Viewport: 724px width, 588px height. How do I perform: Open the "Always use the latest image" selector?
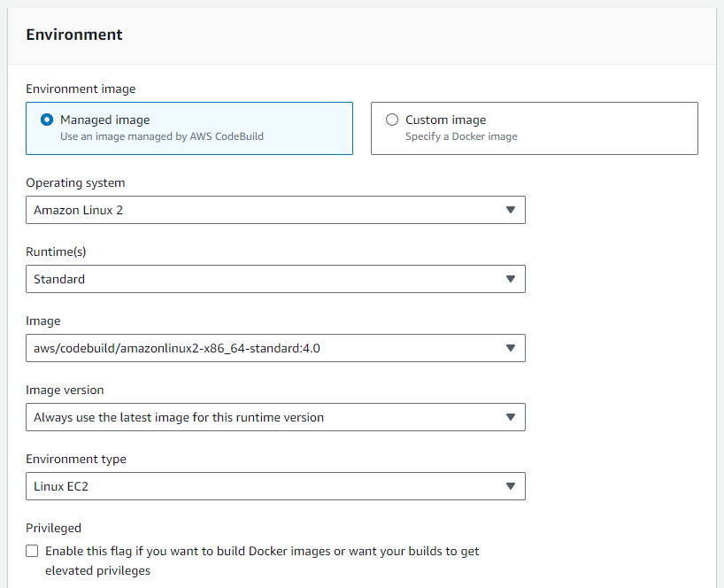click(266, 417)
